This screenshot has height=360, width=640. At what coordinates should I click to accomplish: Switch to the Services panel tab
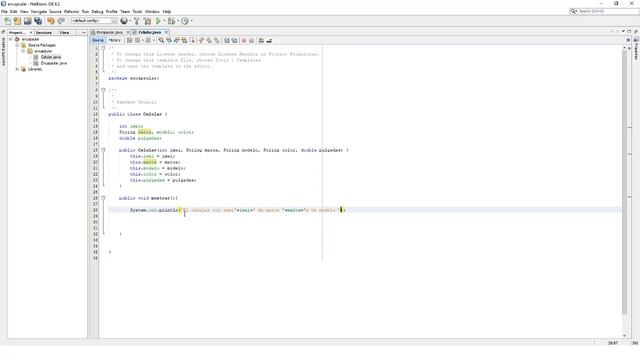(44, 32)
